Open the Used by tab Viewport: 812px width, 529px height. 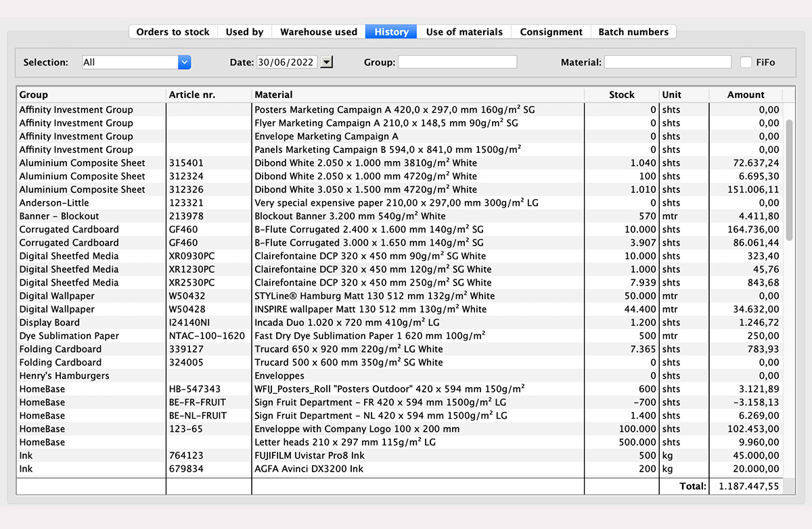coord(244,32)
